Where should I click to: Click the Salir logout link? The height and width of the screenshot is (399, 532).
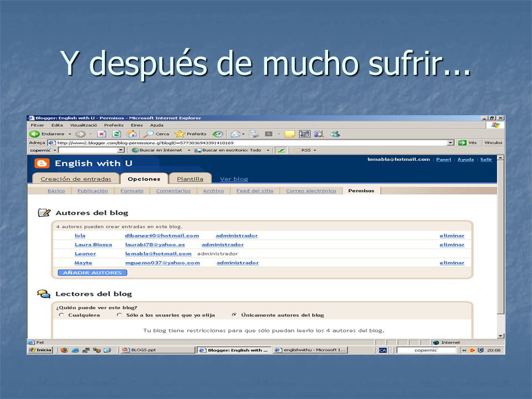point(486,159)
